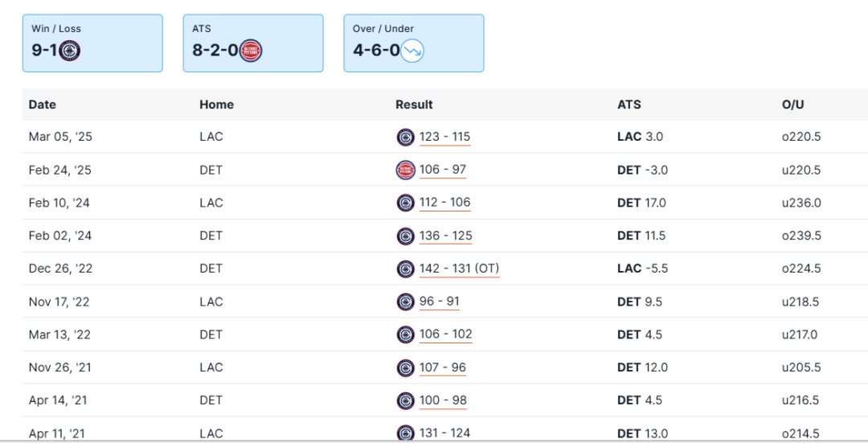
Task: Click the team logo beside 142 - 131 (OT)
Action: coord(406,269)
